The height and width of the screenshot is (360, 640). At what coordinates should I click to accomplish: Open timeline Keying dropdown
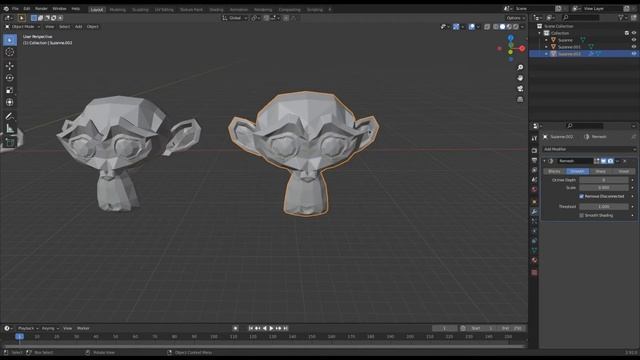(x=50, y=329)
